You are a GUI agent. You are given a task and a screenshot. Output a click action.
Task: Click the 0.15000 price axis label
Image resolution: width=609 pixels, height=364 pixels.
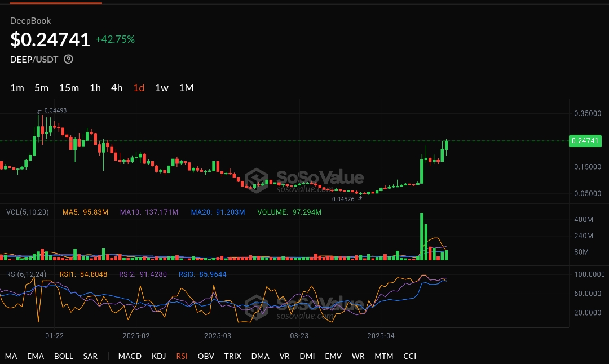click(588, 167)
